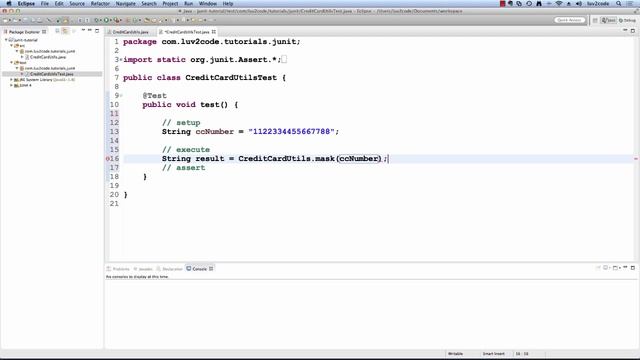The image size is (640, 360).
Task: Close the Console view tab
Action: [x=211, y=269]
